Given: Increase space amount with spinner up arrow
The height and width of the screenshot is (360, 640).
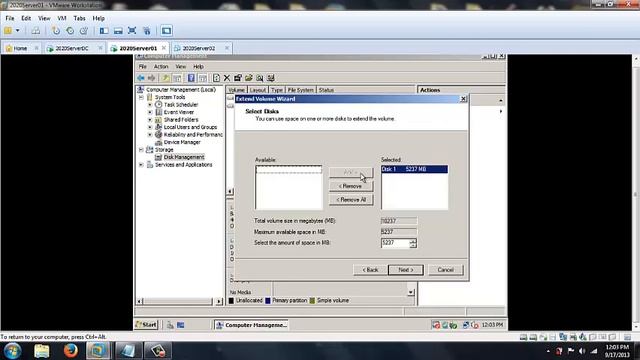Looking at the screenshot, I should pyautogui.click(x=413, y=241).
